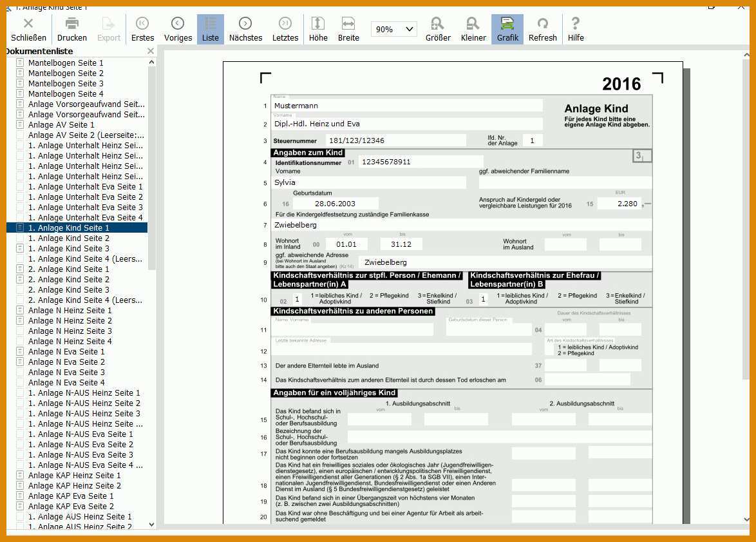Click document icon beside 1. Anlage Kind Seite 1
Image resolution: width=756 pixels, height=542 pixels.
click(20, 227)
